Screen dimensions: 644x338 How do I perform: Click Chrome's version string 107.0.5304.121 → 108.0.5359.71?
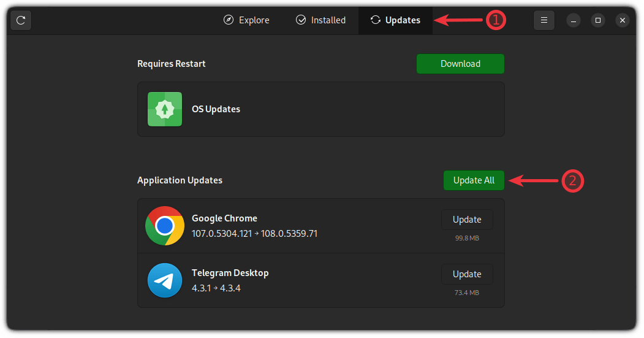[254, 234]
